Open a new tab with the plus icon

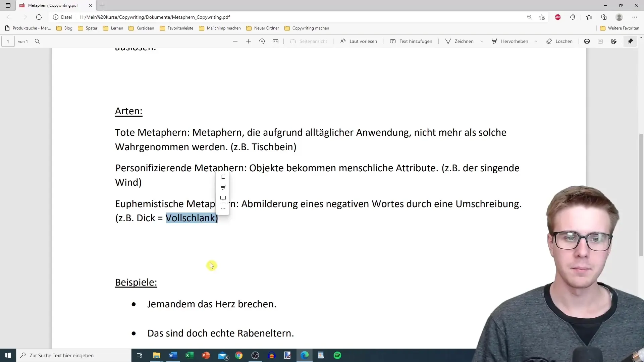(x=102, y=5)
